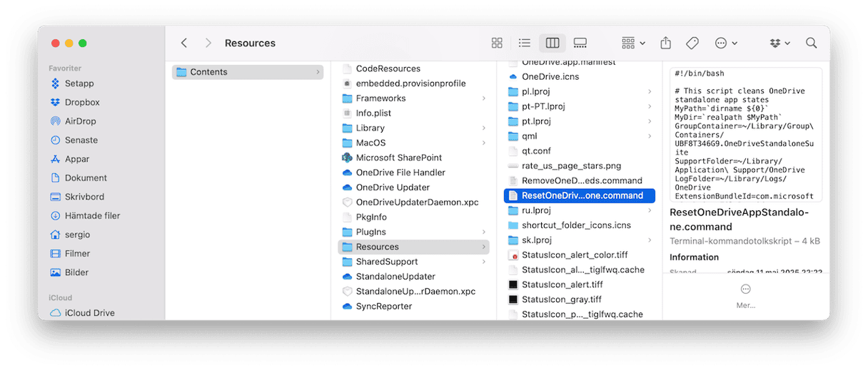This screenshot has width=868, height=370.
Task: Select rate_us_page_stars.png file
Action: point(571,165)
